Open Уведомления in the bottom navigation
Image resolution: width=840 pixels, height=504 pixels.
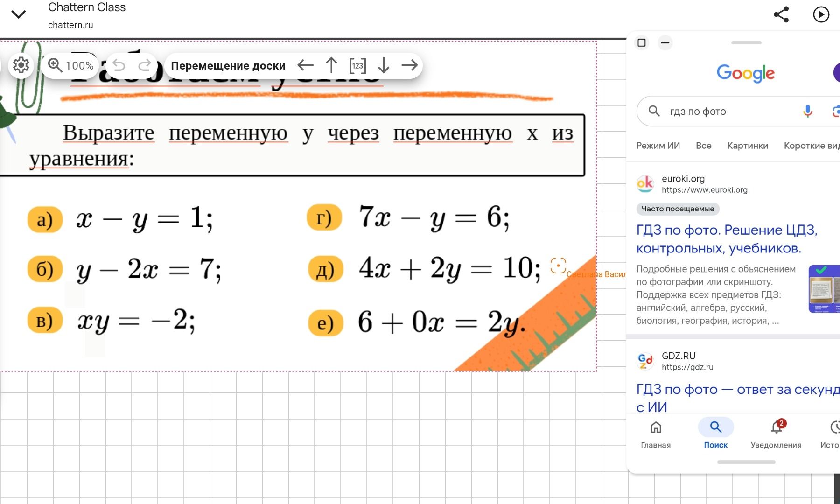point(776,434)
